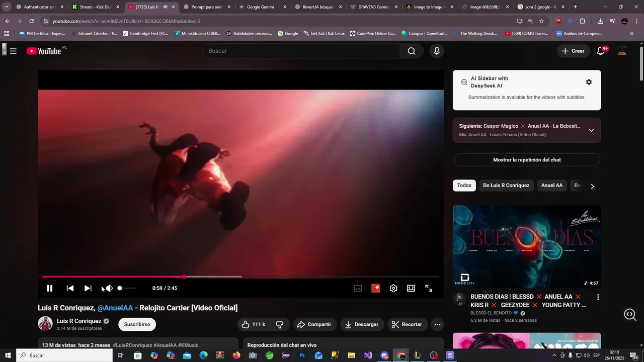Like the video with 111 k
Viewport: 644px width, 362px height.
pyautogui.click(x=253, y=324)
